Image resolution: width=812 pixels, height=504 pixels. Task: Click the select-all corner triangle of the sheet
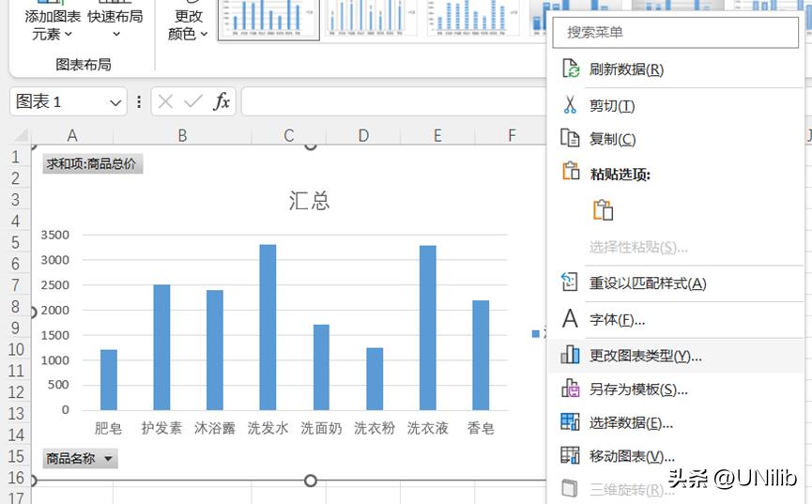coord(21,136)
